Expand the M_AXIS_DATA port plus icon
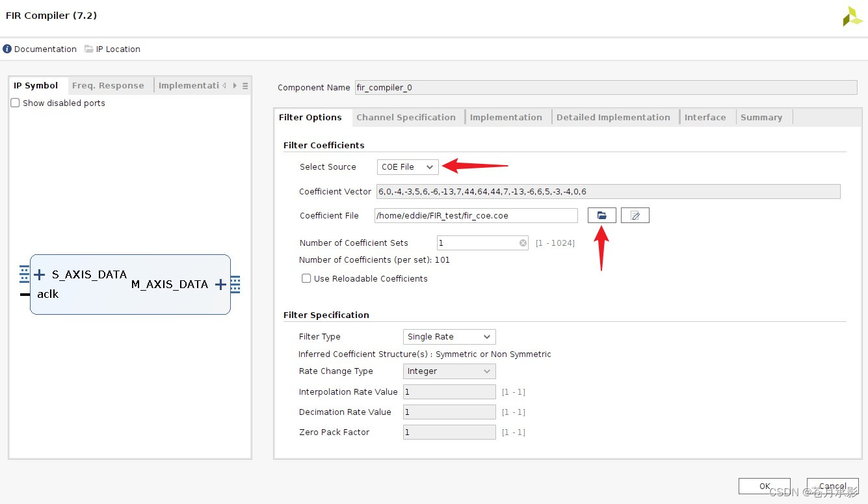The width and height of the screenshot is (868, 504). pos(220,284)
